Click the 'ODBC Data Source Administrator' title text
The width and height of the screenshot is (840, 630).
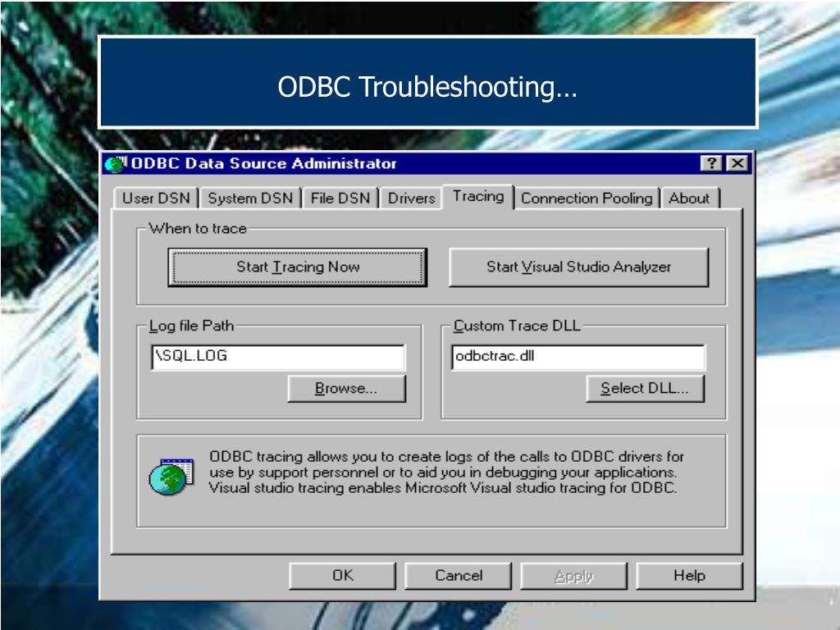click(x=263, y=163)
